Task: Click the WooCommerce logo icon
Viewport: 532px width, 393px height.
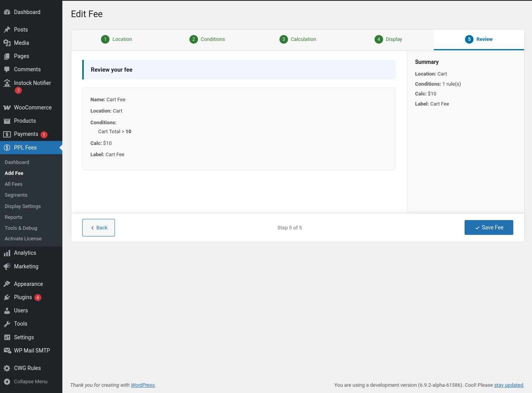Action: [x=7, y=108]
